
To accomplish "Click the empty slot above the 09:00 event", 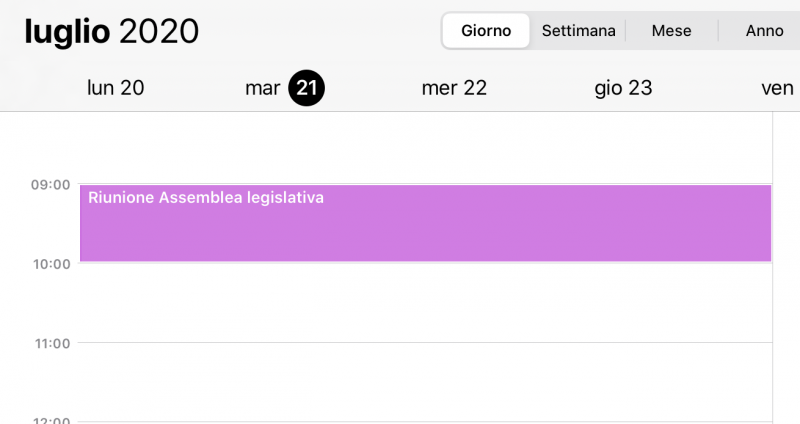I will 425,148.
